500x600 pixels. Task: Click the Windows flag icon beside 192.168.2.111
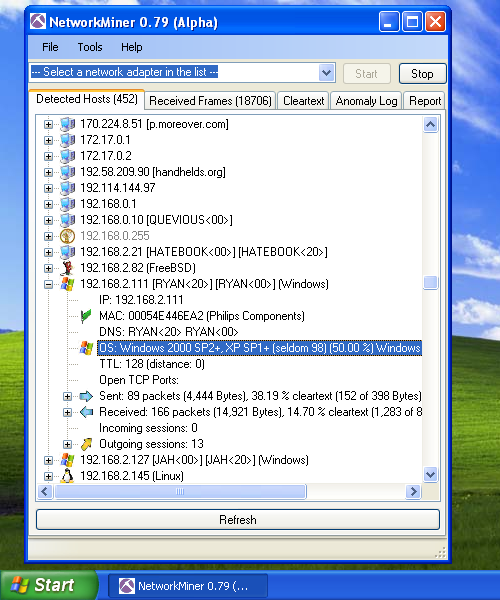[x=67, y=284]
